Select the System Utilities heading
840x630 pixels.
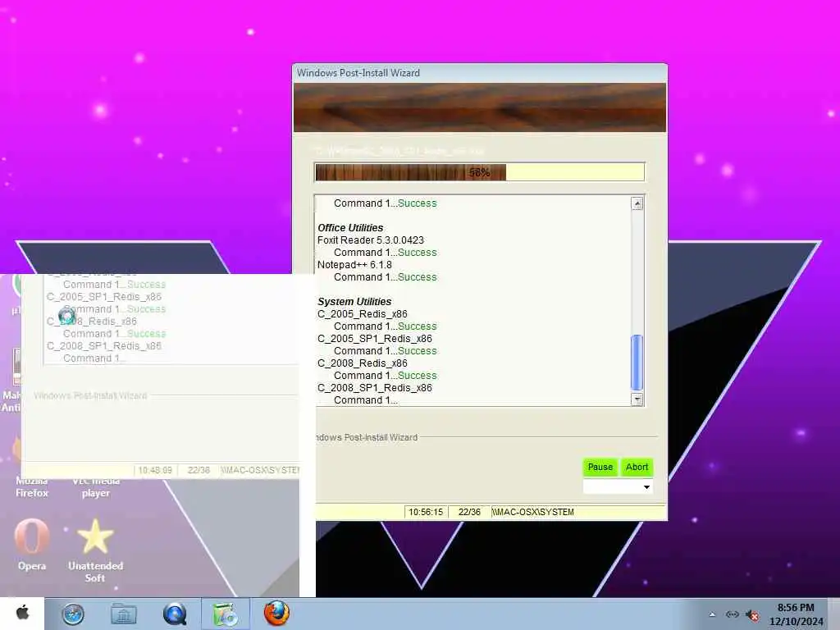(x=354, y=302)
